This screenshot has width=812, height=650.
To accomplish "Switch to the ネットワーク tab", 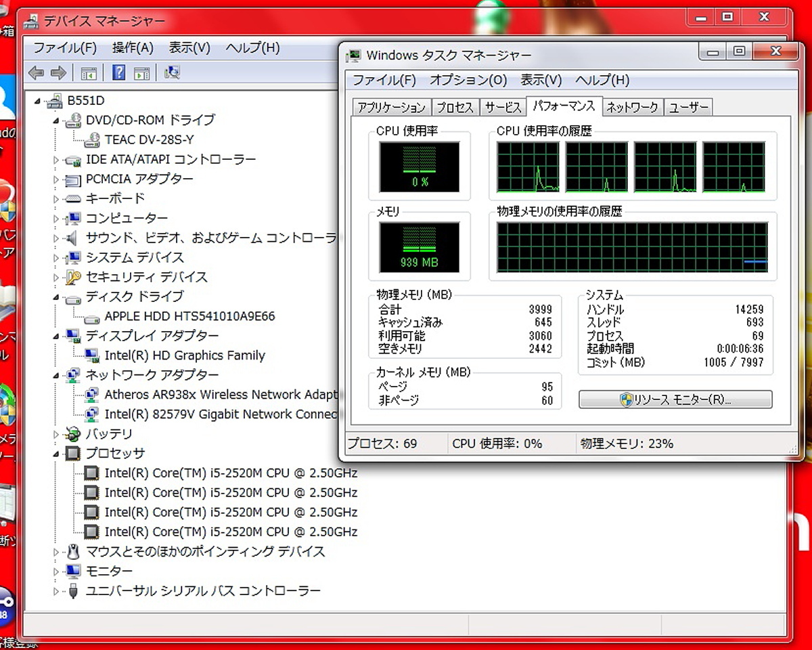I will pyautogui.click(x=632, y=108).
